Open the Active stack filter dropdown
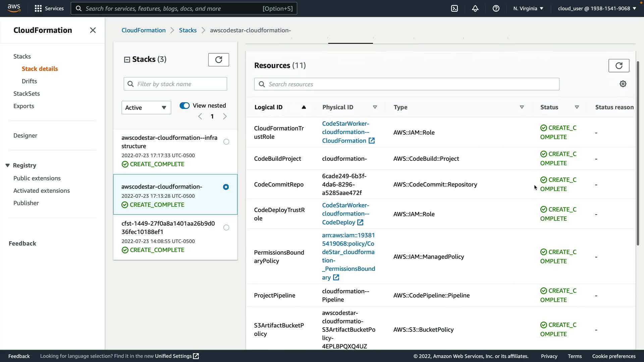Viewport: 644px width, 362px height. 146,108
